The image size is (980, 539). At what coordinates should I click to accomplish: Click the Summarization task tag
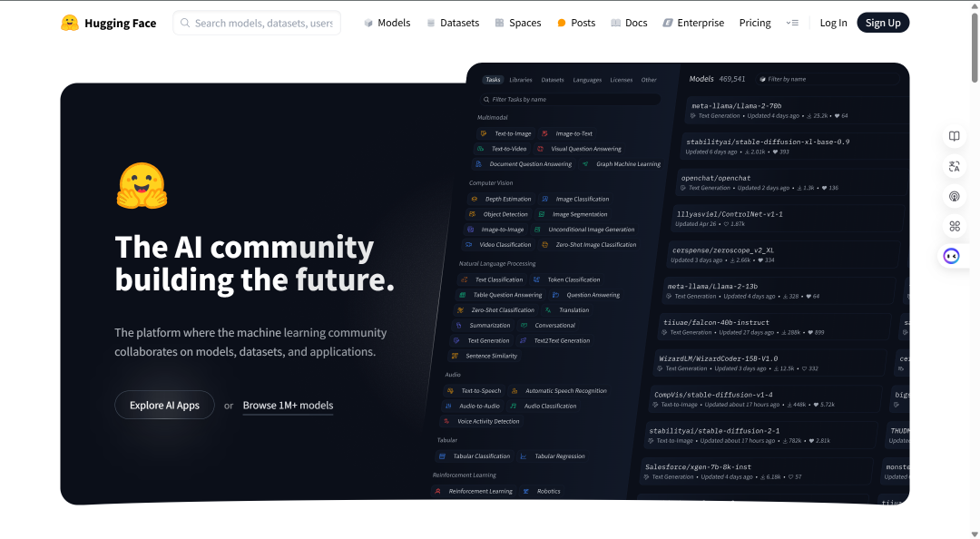pos(483,325)
